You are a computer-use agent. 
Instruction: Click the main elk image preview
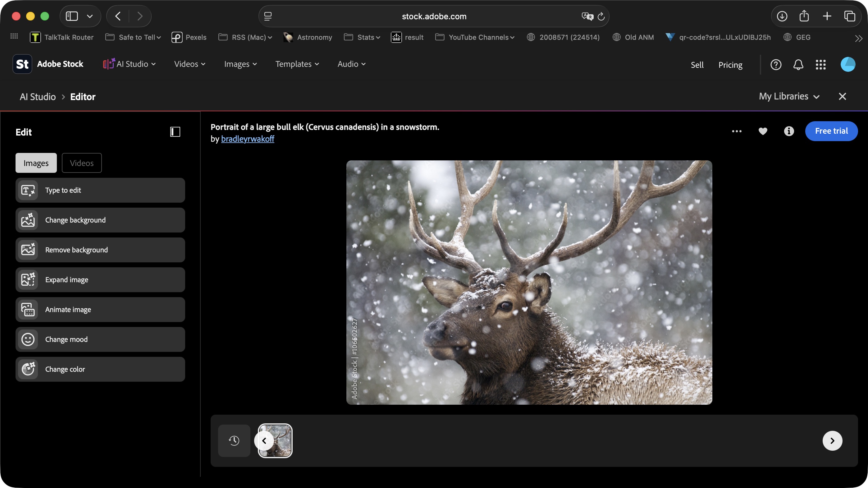point(529,283)
